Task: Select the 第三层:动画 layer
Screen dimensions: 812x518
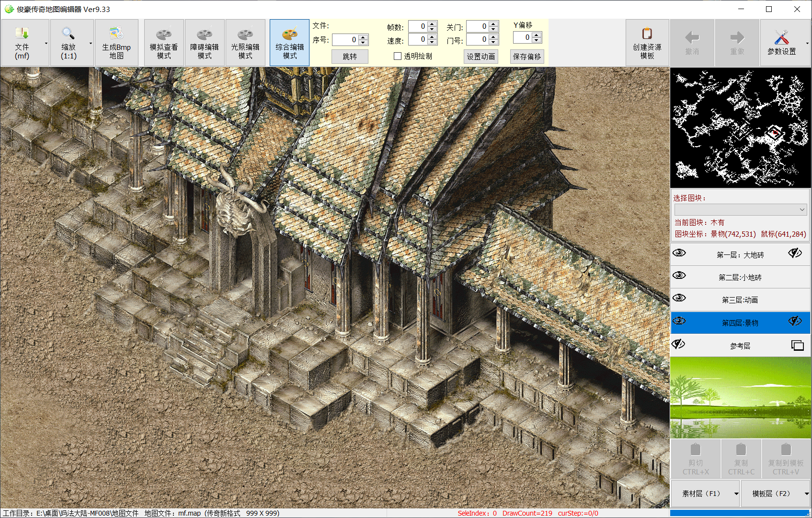Action: 740,300
